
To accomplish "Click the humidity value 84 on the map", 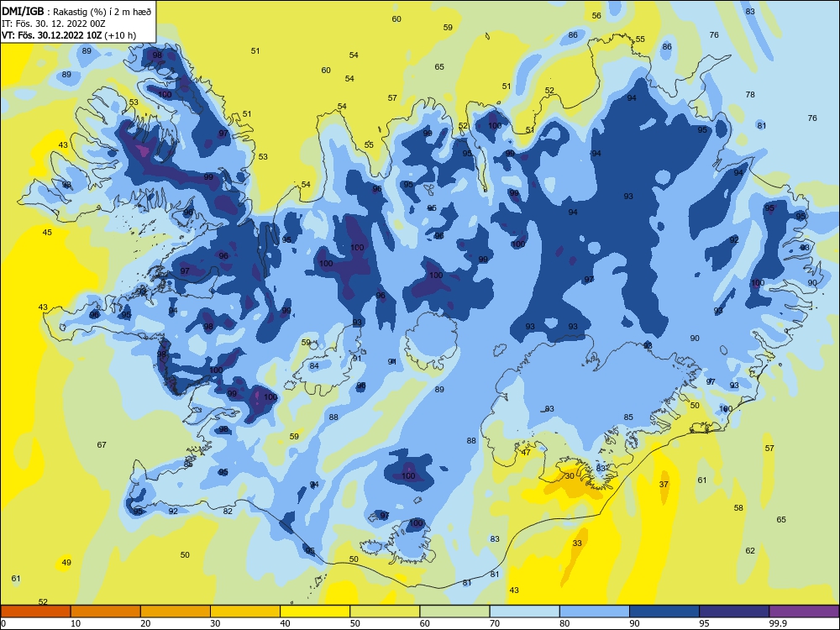I will pyautogui.click(x=314, y=366).
